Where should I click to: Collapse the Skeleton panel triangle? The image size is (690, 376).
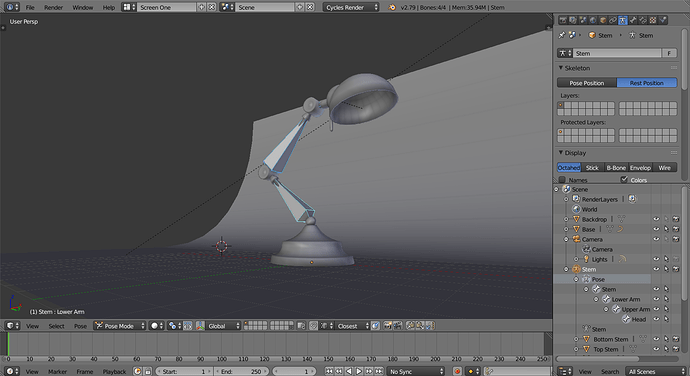pyautogui.click(x=561, y=68)
